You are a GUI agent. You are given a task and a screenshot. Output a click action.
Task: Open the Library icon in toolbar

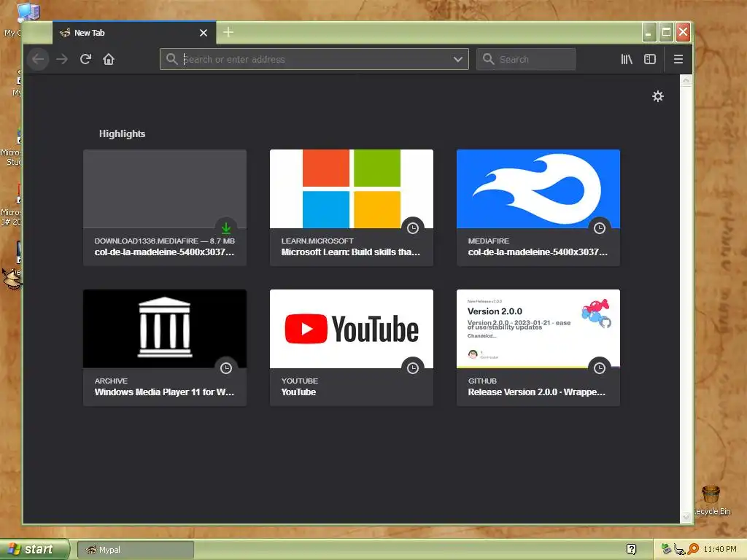tap(627, 59)
